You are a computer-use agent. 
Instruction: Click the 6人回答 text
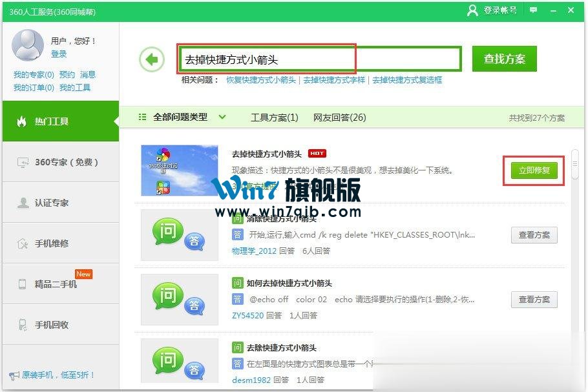pyautogui.click(x=316, y=251)
